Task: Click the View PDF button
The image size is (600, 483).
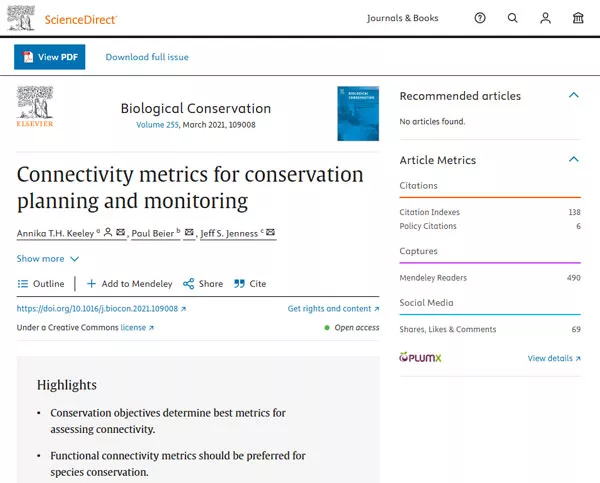Action: click(x=50, y=57)
